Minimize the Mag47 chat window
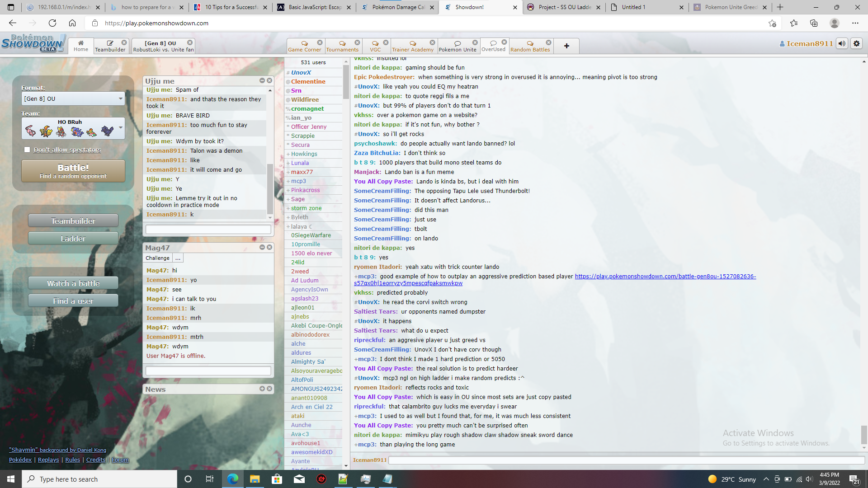 tap(262, 247)
